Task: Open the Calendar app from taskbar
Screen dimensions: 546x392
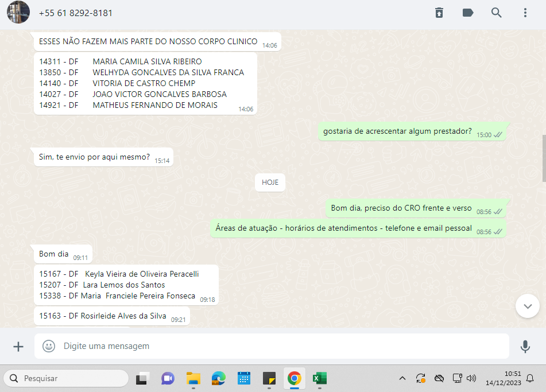Action: click(x=244, y=378)
